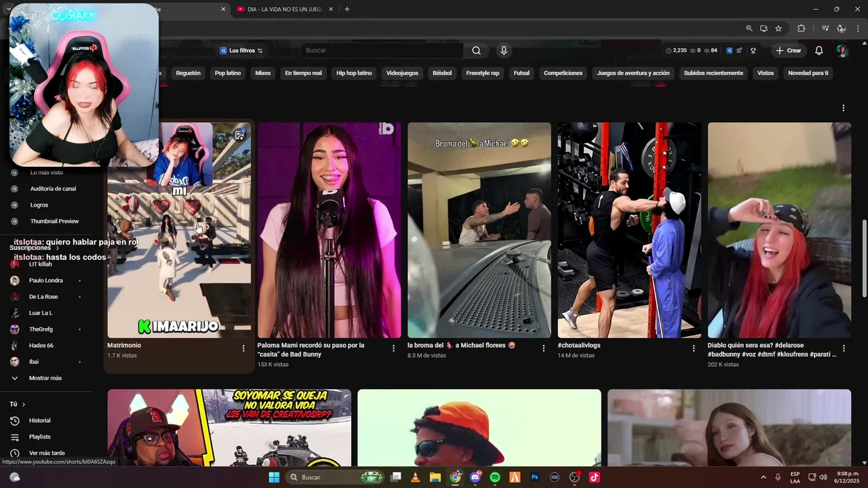Open Chrome media controls icon
Image resolution: width=868 pixels, height=488 pixels.
[x=825, y=28]
